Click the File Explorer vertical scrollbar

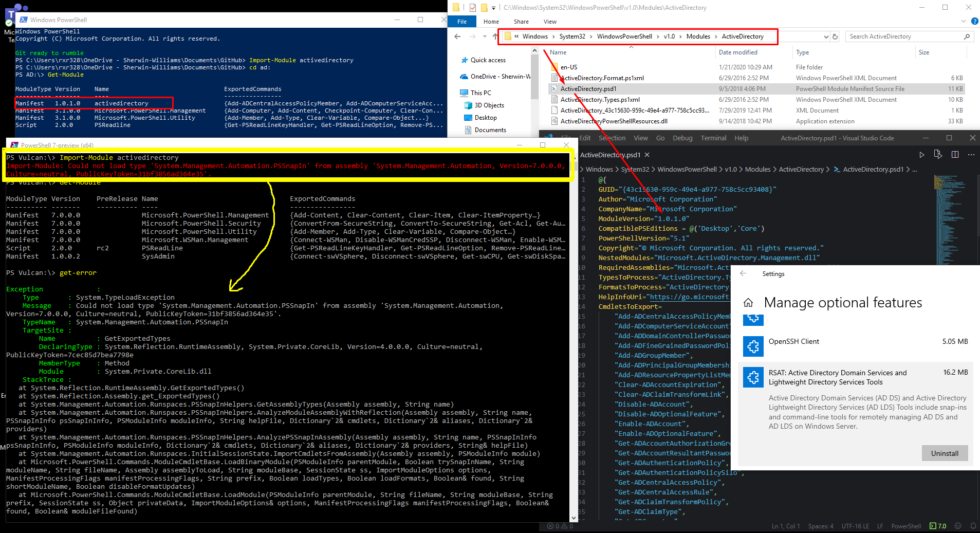pyautogui.click(x=534, y=77)
